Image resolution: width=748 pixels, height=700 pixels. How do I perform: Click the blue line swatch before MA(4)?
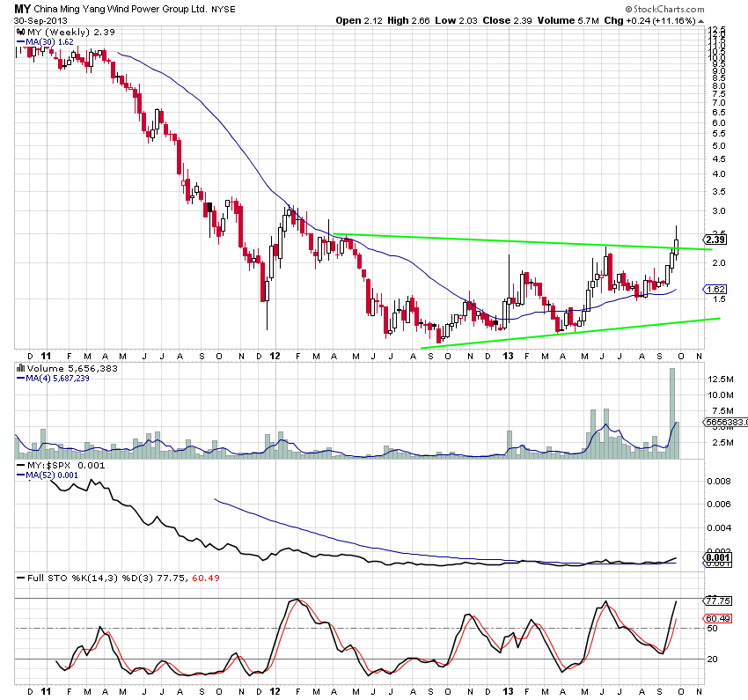point(20,379)
